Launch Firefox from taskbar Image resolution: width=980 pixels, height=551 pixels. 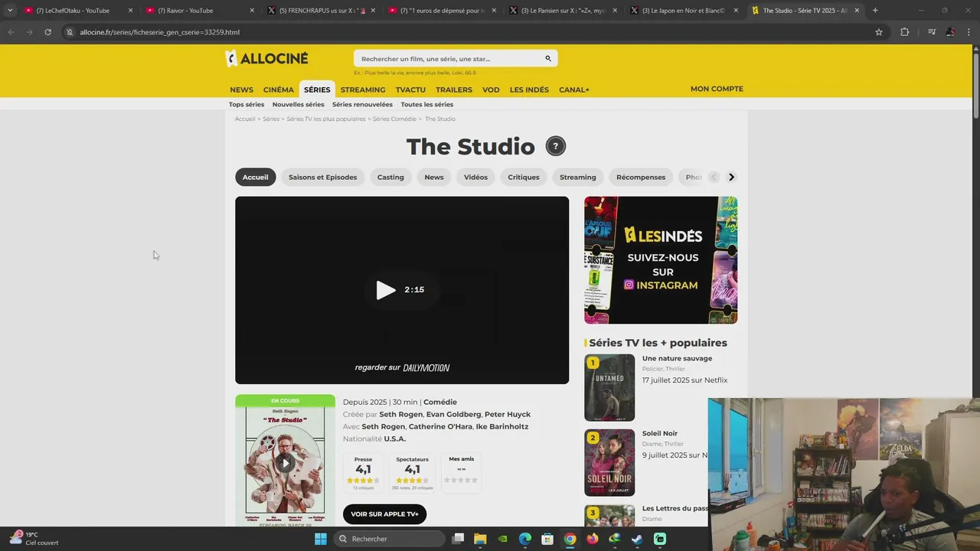[592, 539]
